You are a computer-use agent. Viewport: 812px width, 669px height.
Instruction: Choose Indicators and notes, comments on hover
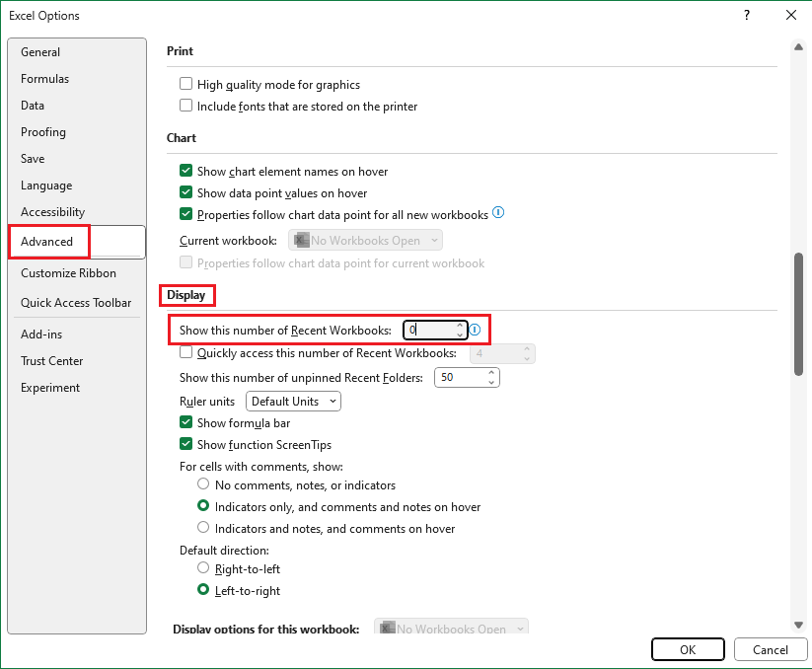coord(203,528)
